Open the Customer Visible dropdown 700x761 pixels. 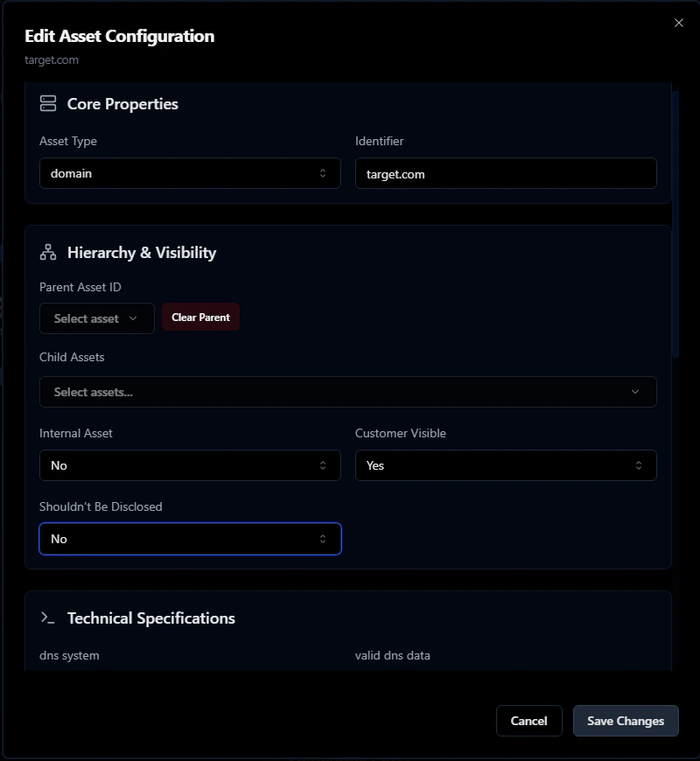(x=506, y=465)
